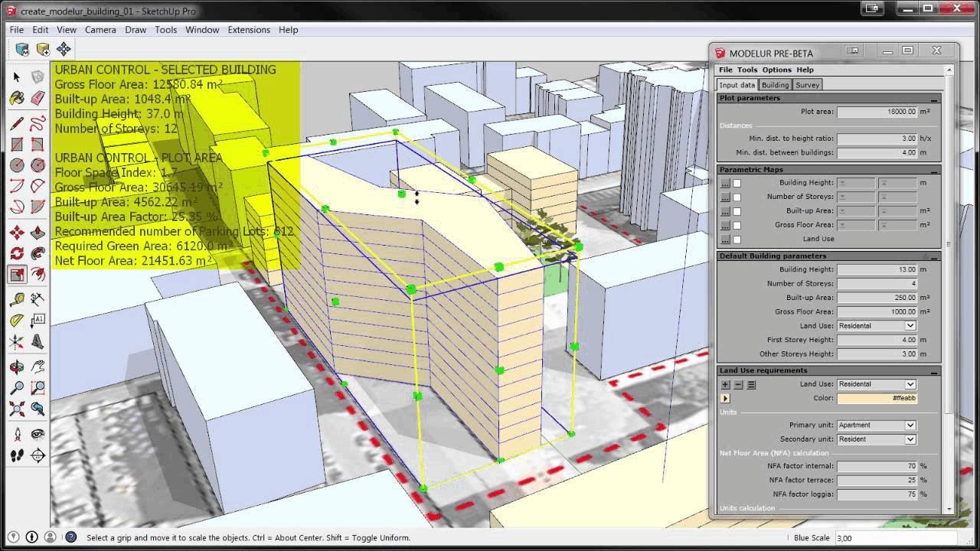Select the 3D Text tool
This screenshot has height=551, width=980.
coord(38,343)
